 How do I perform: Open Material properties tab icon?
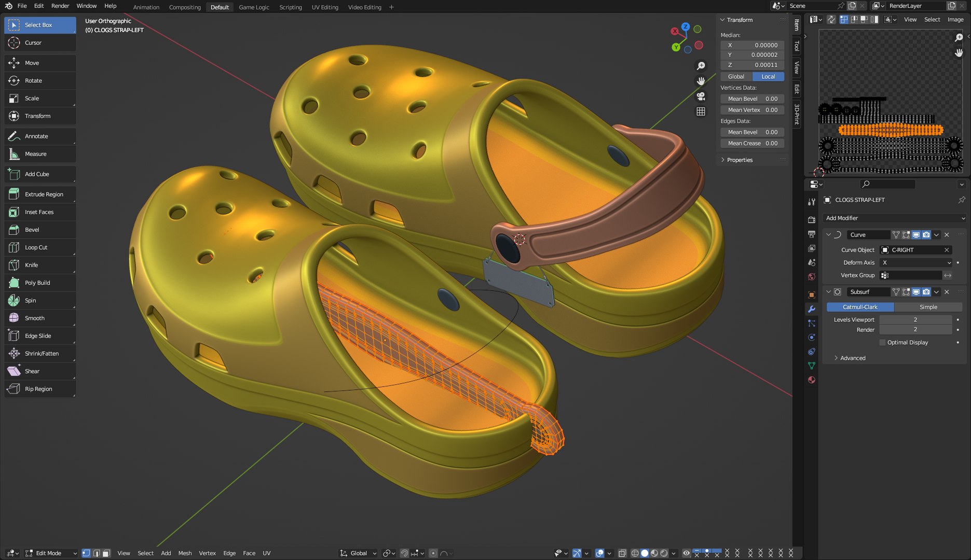click(812, 380)
